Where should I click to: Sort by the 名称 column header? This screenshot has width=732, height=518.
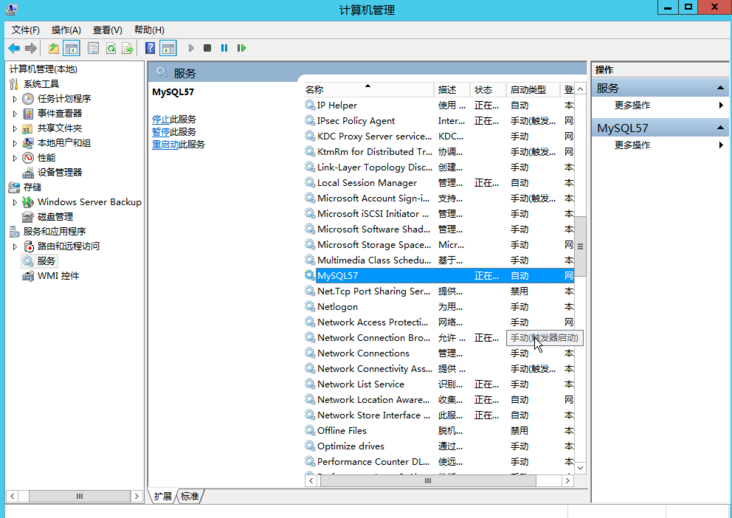tap(368, 90)
